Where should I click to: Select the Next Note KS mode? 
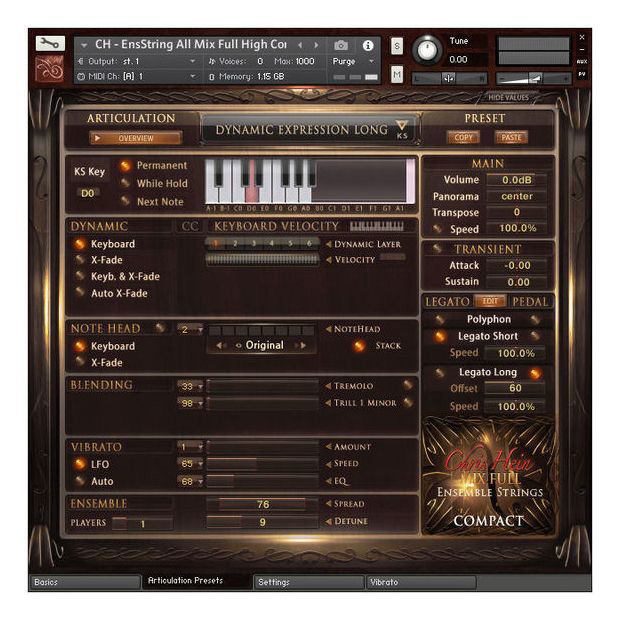[x=125, y=201]
